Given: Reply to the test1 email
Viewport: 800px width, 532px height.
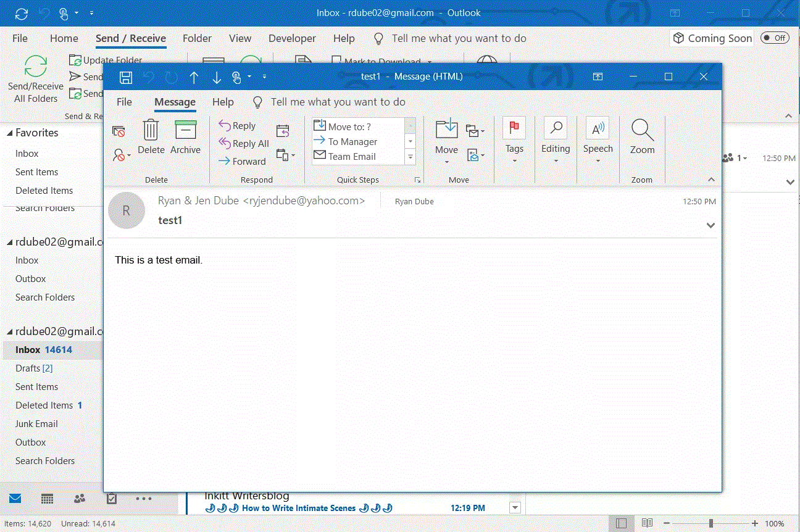Looking at the screenshot, I should [237, 125].
